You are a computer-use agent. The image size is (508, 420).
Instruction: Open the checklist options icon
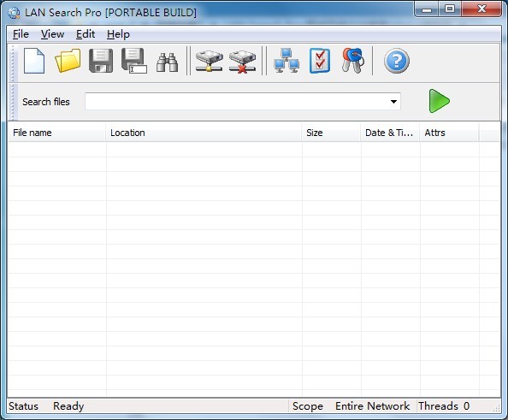320,61
